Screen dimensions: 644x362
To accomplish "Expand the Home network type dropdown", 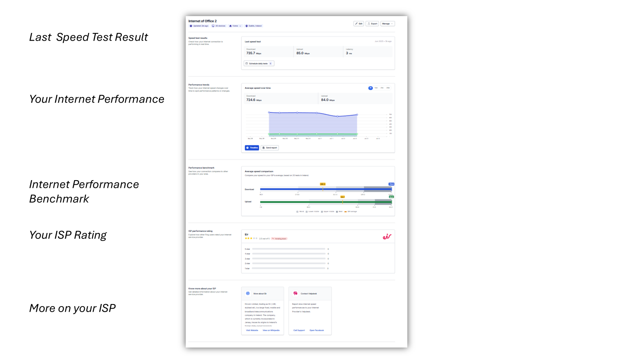I will click(235, 26).
